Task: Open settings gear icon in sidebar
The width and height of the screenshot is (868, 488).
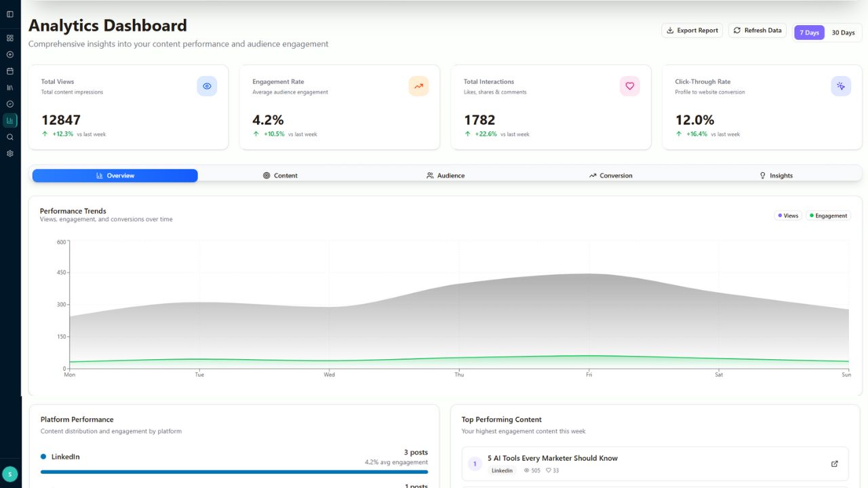Action: point(10,154)
